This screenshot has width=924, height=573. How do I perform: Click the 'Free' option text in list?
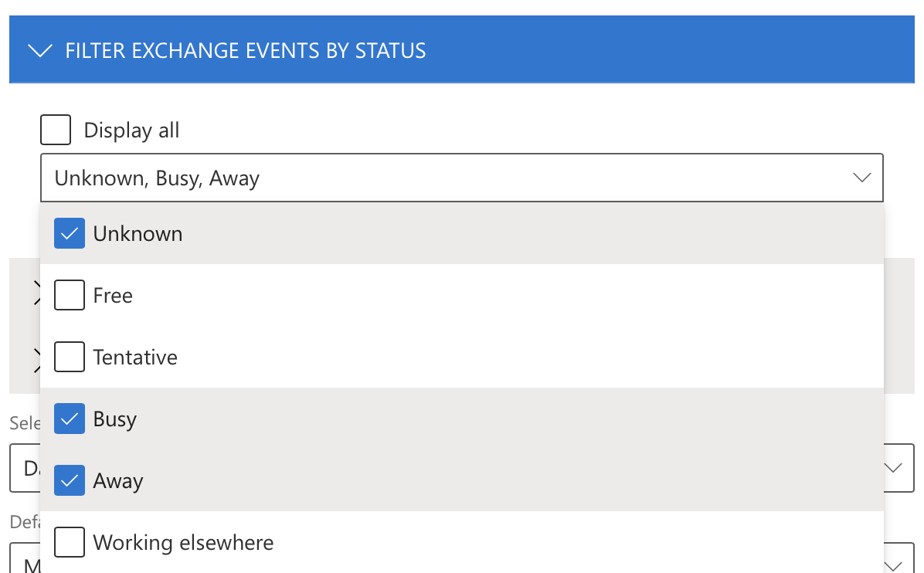coord(113,296)
